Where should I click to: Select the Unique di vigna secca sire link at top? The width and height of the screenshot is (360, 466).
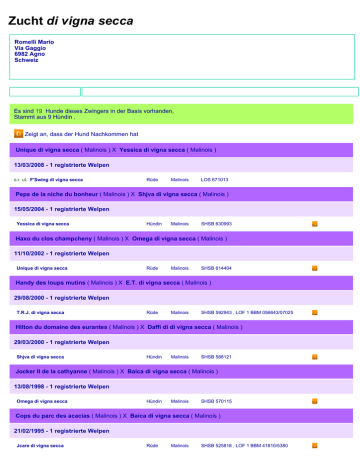click(x=47, y=150)
